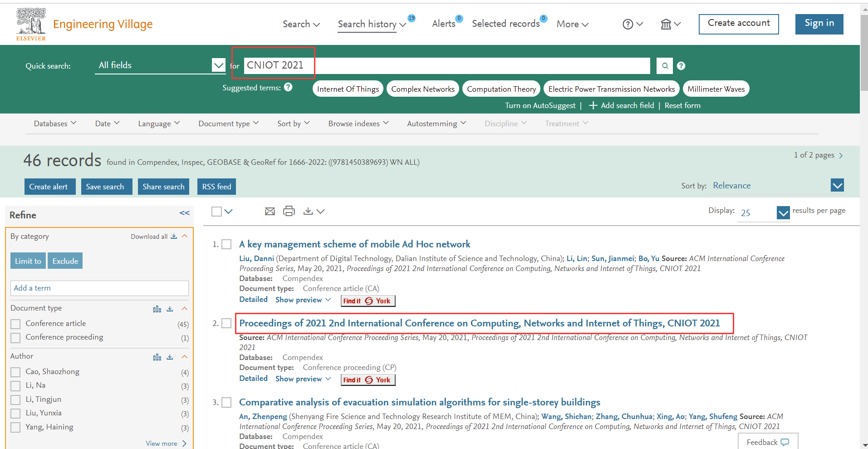The height and width of the screenshot is (449, 868).
Task: Click the magnifier search icon
Action: click(665, 66)
